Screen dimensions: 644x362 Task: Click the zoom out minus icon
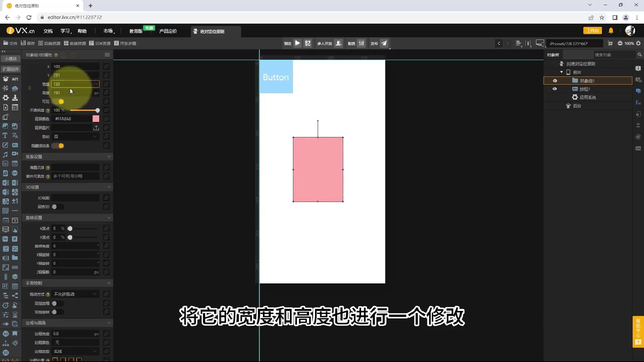pyautogui.click(x=620, y=43)
